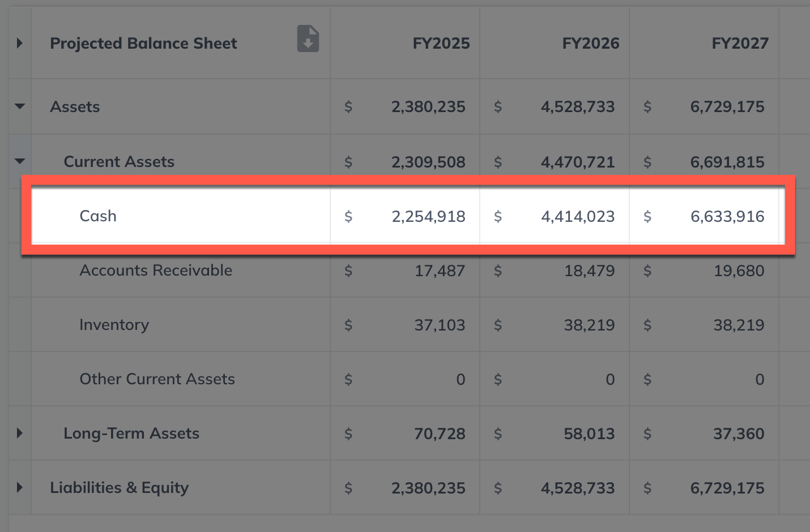The height and width of the screenshot is (532, 810).
Task: Select the FY2026 column header
Action: (590, 44)
